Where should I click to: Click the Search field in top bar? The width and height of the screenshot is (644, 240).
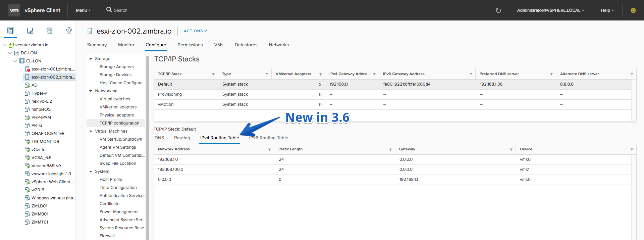(x=120, y=10)
